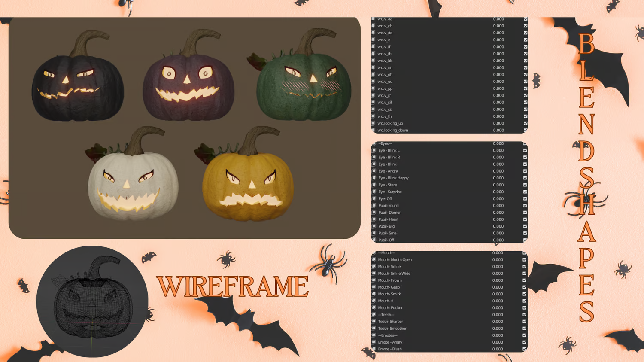Screen dimensions: 644x362
Task: Click the value field of vrc.v_ou
Action: click(x=498, y=82)
